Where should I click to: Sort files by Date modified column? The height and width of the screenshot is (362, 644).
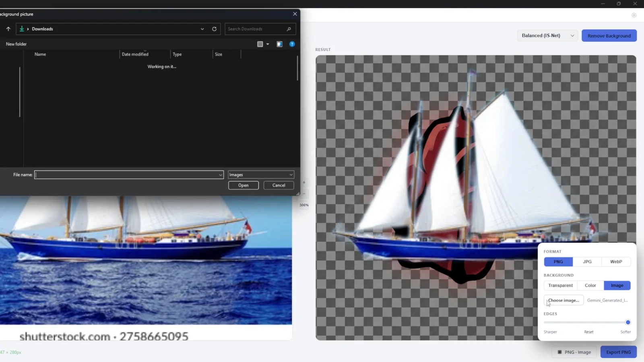click(x=135, y=54)
